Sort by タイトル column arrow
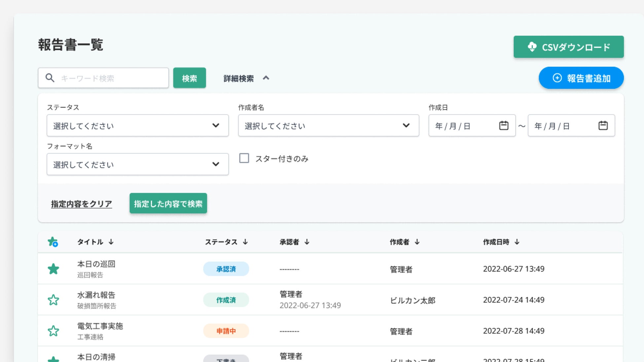This screenshot has width=644, height=362. click(x=111, y=242)
